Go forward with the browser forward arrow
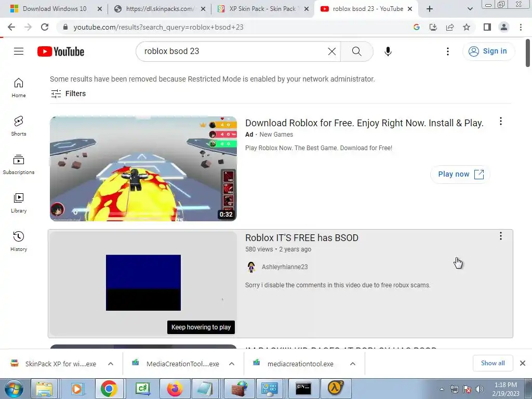The width and height of the screenshot is (532, 399). [28, 27]
